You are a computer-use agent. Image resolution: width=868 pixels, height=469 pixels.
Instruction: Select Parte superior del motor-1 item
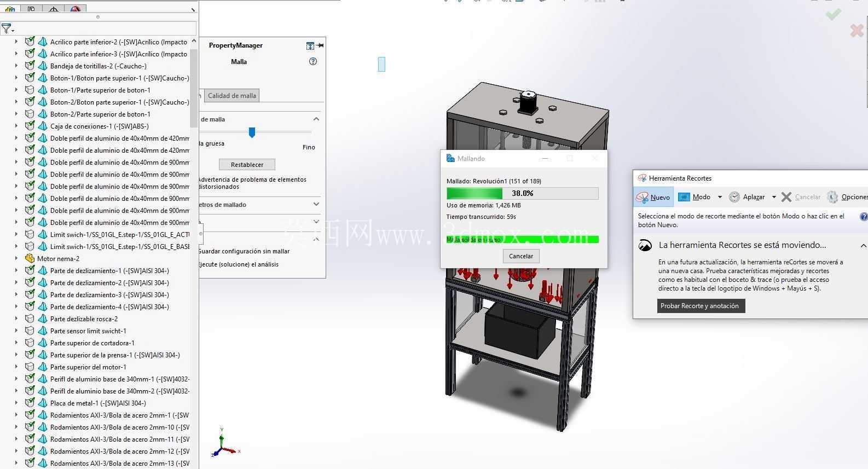tap(88, 367)
